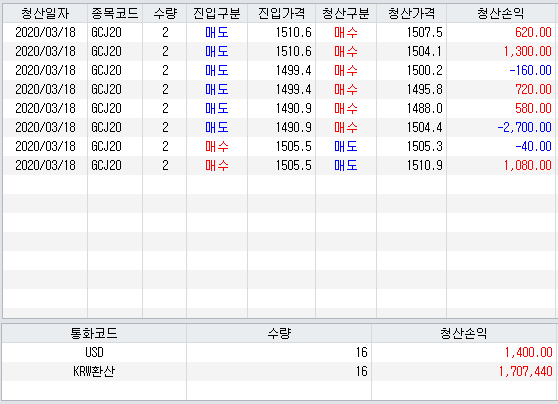Click the upper 수량 column header
Screen dimensions: 558x404
164,14
